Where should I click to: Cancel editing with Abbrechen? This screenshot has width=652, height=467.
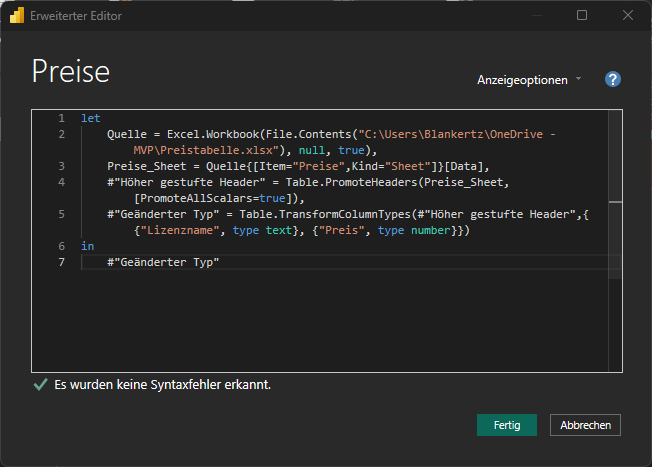pyautogui.click(x=585, y=425)
